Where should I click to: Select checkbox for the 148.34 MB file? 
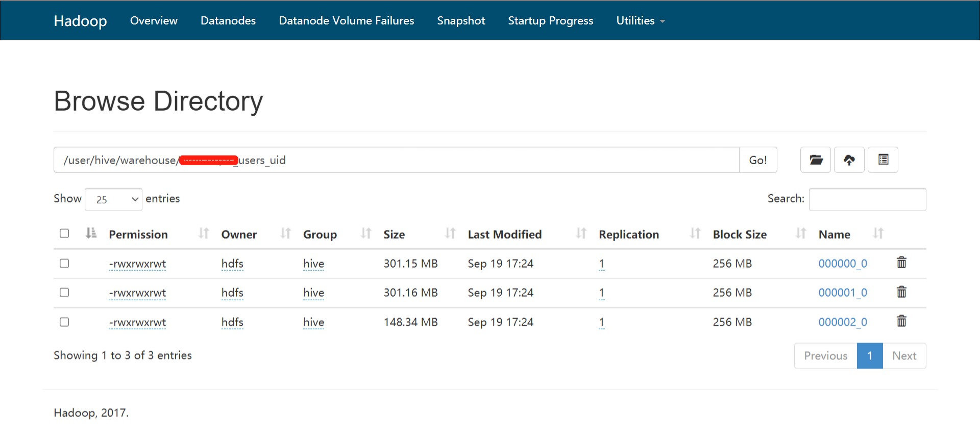64,322
